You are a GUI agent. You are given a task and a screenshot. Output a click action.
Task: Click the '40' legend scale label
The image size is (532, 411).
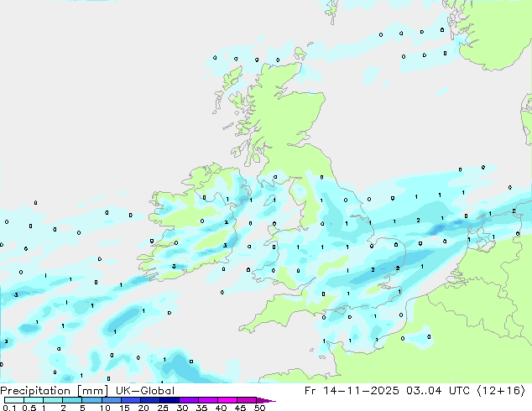[x=221, y=408]
